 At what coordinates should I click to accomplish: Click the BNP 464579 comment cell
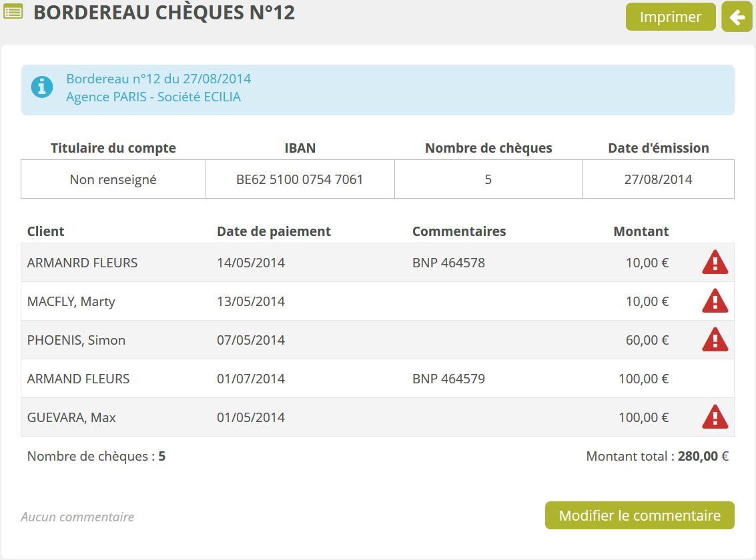click(x=448, y=379)
